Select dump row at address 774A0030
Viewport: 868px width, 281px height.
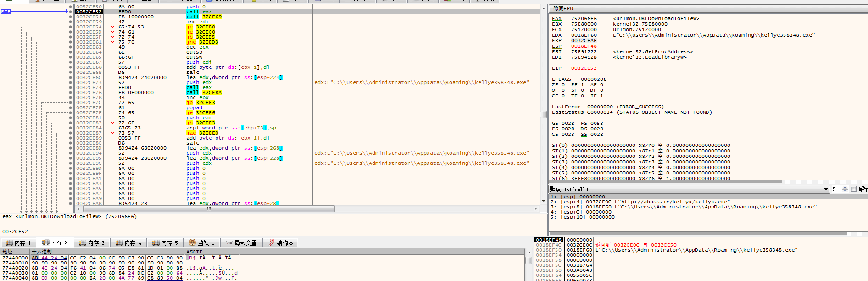119,273
